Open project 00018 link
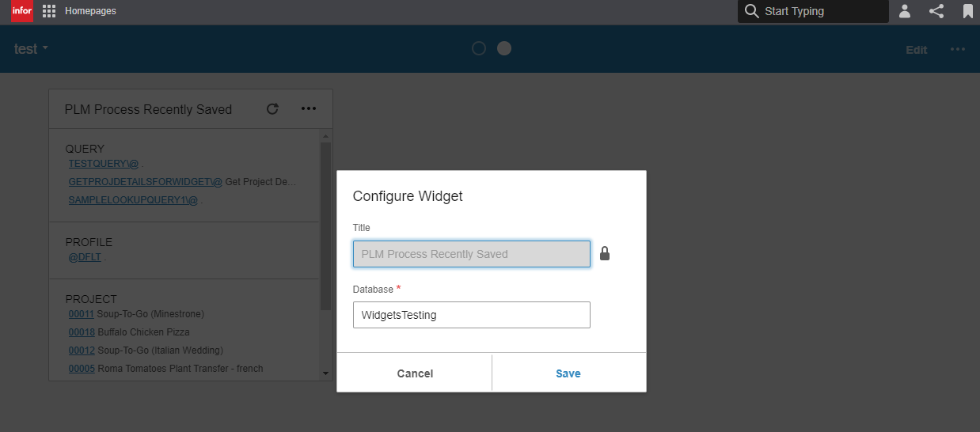 point(82,332)
